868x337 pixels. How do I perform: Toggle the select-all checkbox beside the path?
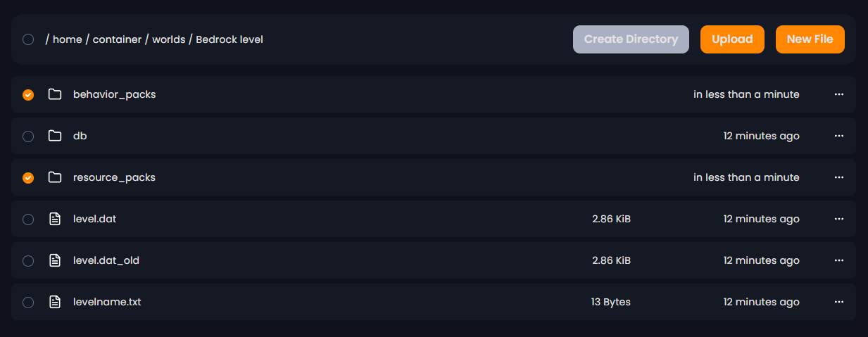28,39
